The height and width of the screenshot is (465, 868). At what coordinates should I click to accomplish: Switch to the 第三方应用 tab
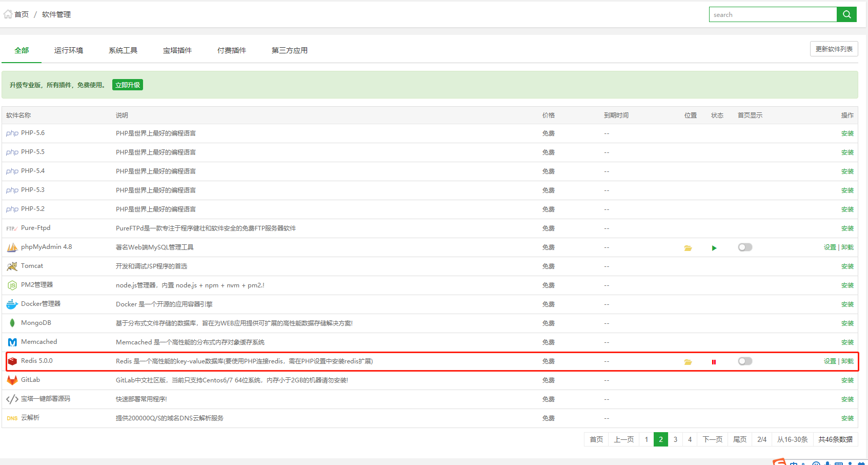coord(290,50)
